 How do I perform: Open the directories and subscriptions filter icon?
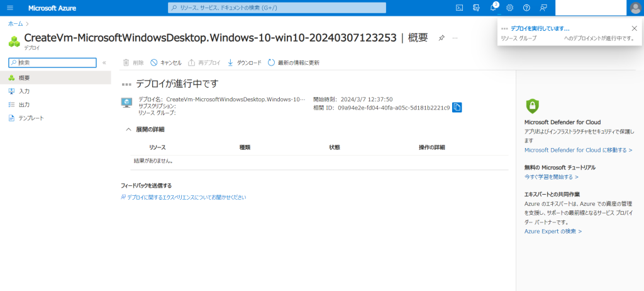point(477,8)
